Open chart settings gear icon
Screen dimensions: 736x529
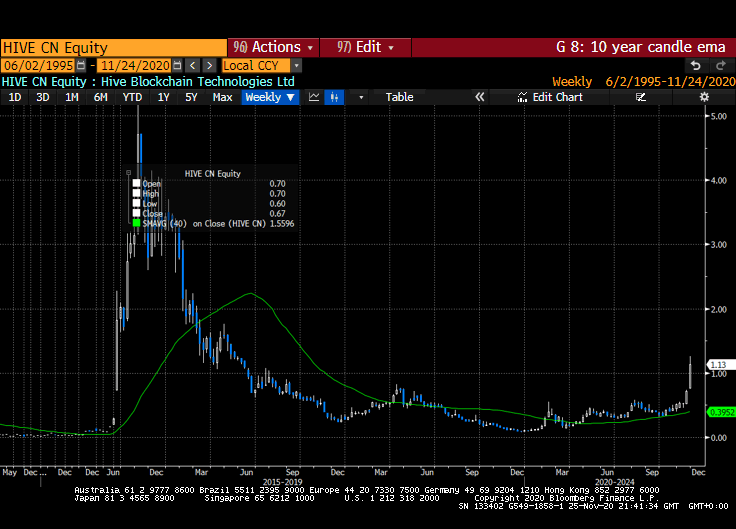coord(704,97)
